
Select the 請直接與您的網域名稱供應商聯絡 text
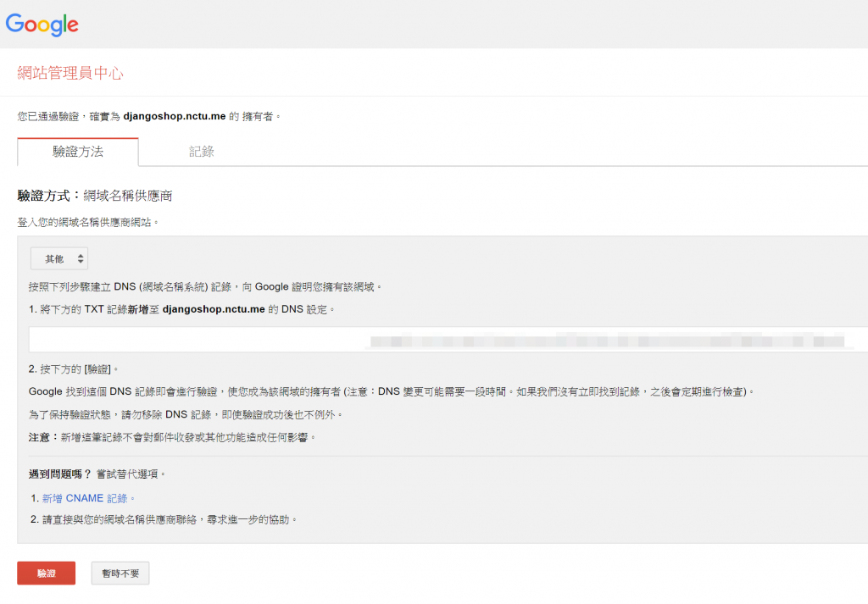(x=170, y=519)
